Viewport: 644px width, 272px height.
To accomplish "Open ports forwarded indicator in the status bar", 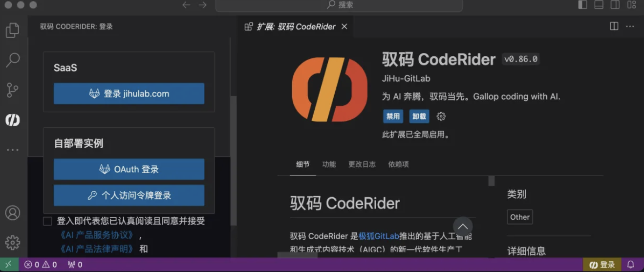I will [x=75, y=265].
